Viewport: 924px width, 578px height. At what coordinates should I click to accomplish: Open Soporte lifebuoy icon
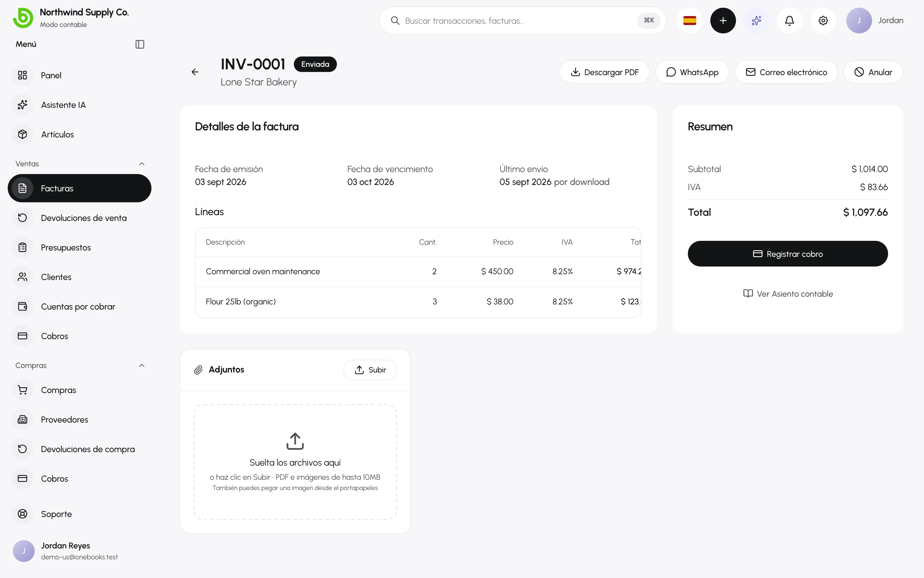pyautogui.click(x=22, y=514)
